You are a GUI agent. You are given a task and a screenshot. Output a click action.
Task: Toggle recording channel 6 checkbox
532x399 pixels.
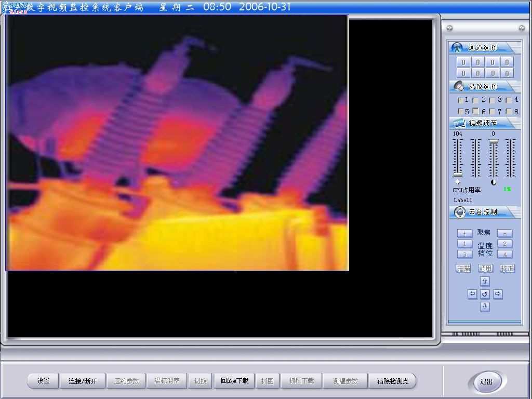tap(476, 111)
